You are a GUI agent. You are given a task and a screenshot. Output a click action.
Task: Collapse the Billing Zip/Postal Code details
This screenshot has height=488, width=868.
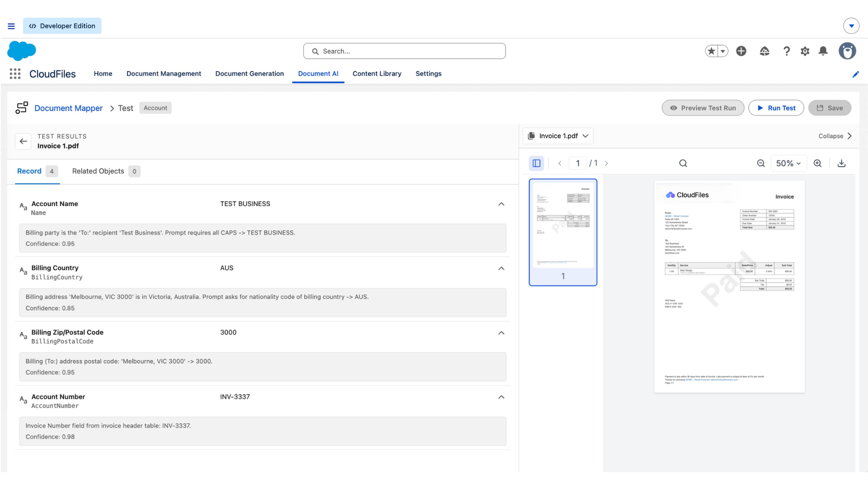(x=501, y=333)
